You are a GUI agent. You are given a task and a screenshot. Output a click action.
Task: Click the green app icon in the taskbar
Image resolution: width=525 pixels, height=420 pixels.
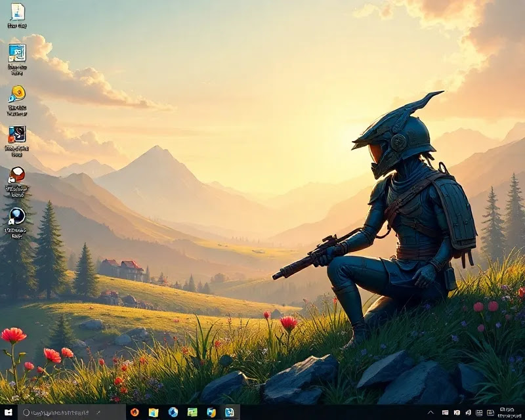click(192, 413)
